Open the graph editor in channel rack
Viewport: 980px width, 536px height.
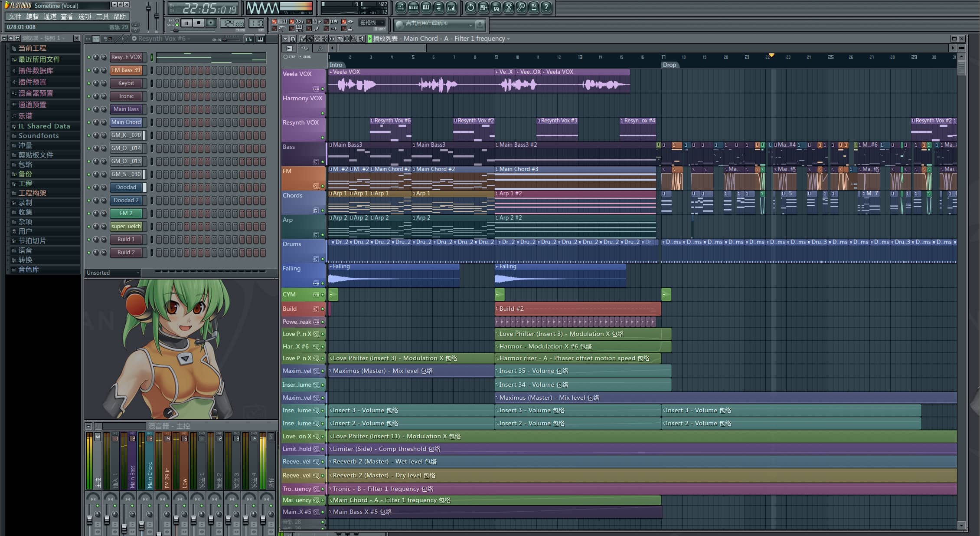point(249,39)
